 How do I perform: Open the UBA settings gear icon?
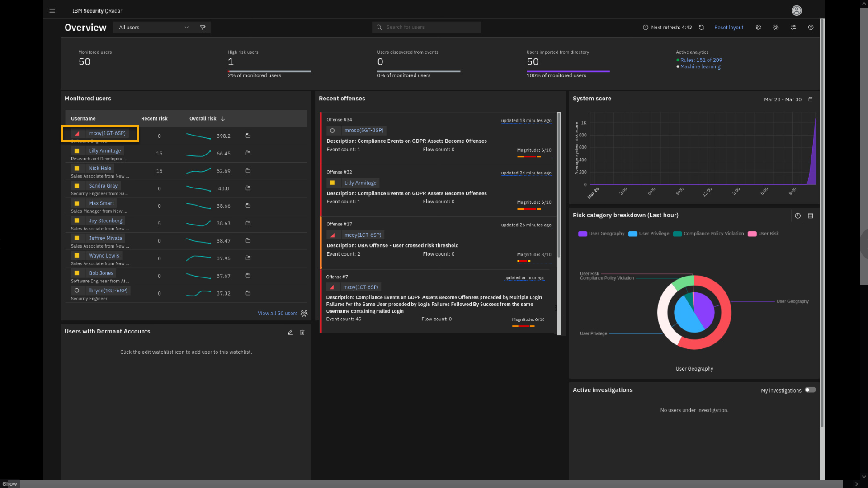point(758,28)
